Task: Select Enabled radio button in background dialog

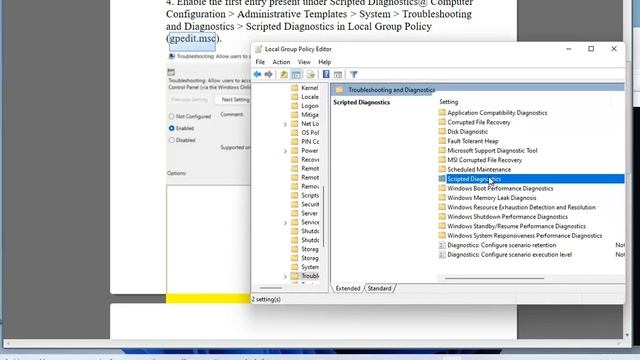Action: pyautogui.click(x=171, y=128)
